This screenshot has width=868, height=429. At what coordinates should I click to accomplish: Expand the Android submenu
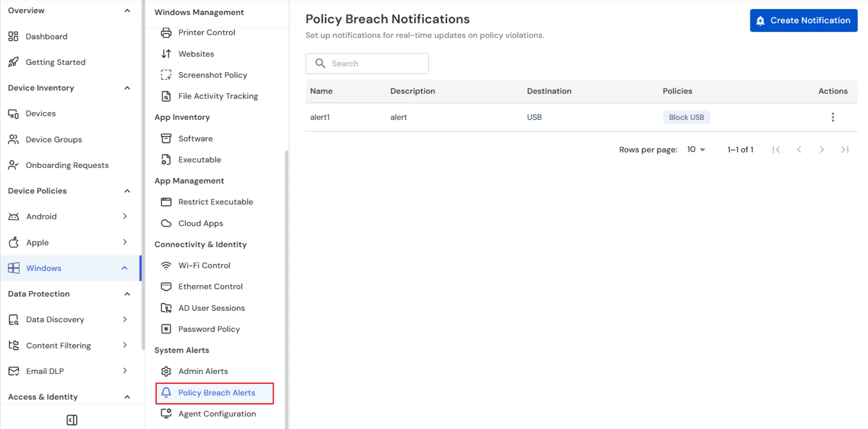pyautogui.click(x=125, y=216)
